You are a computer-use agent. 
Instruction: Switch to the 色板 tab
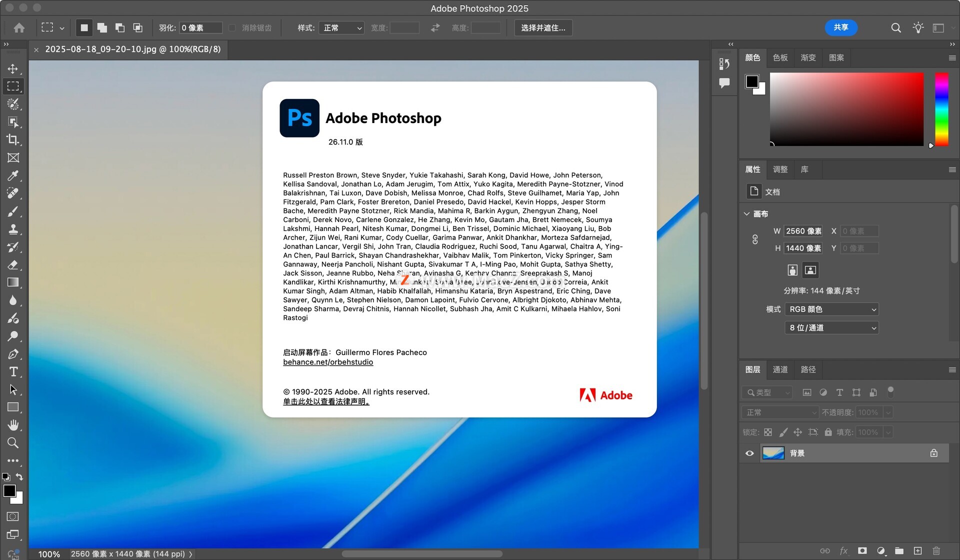[780, 57]
